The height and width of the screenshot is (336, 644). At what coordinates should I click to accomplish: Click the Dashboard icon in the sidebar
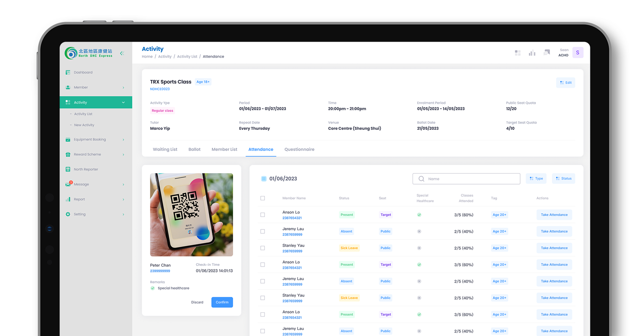click(68, 72)
